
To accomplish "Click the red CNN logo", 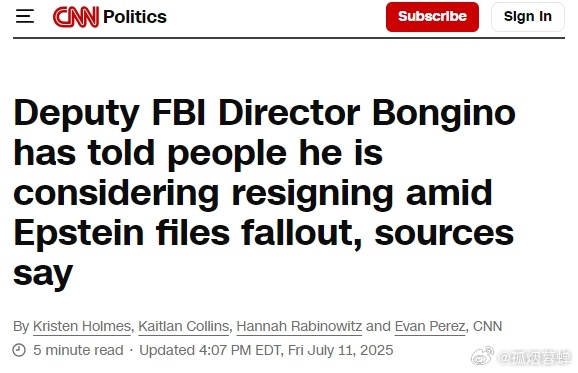I will (x=76, y=17).
